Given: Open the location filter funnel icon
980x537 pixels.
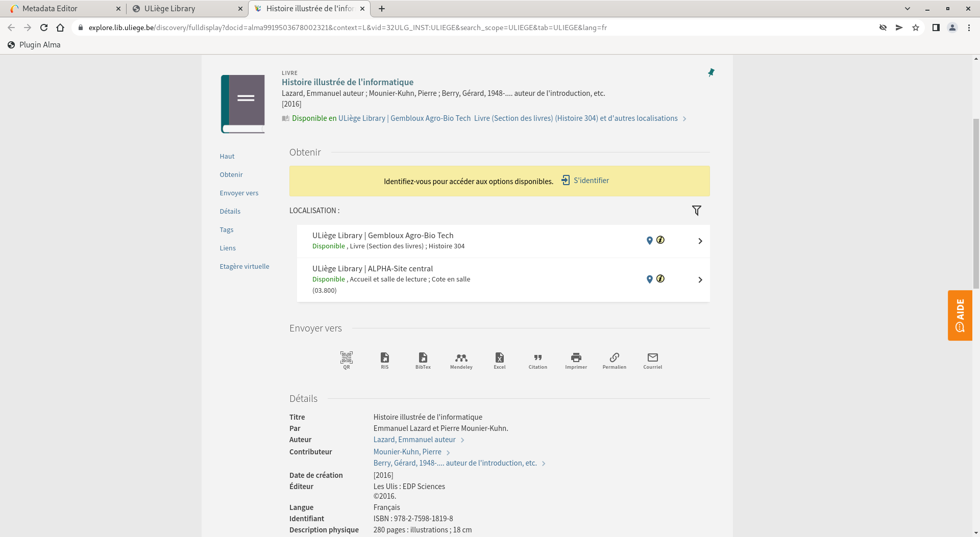Looking at the screenshot, I should (x=697, y=211).
